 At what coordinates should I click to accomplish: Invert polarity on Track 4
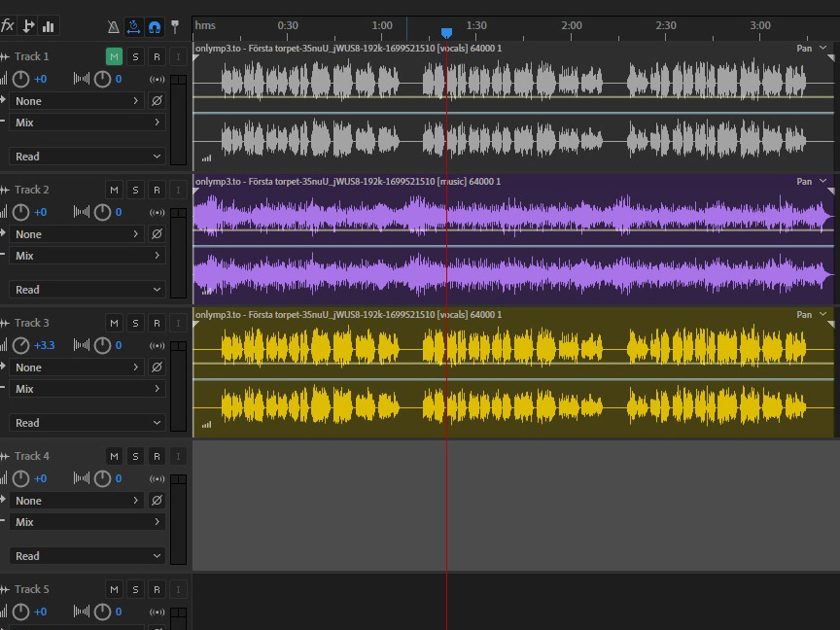click(x=157, y=501)
